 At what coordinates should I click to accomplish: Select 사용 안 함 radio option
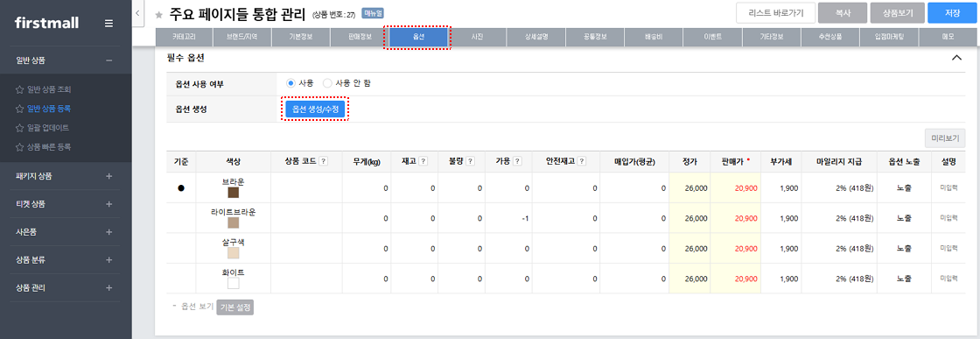click(327, 82)
